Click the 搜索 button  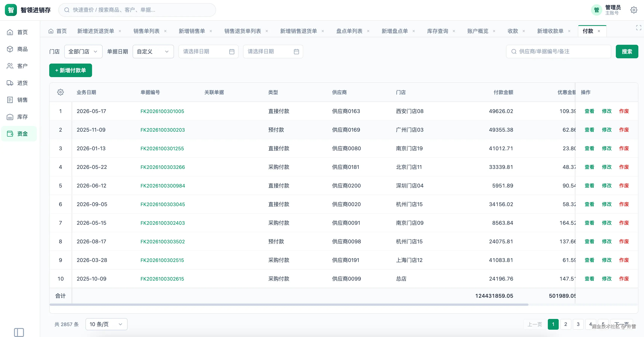click(627, 52)
